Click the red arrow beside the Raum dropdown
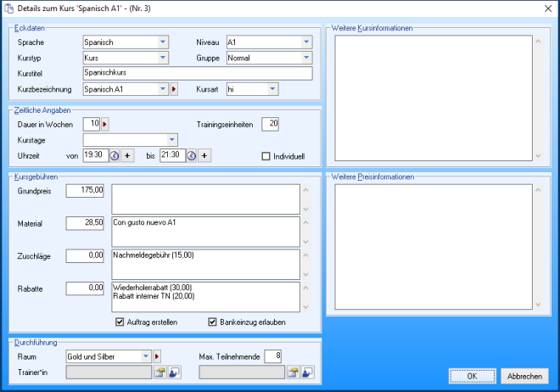The height and width of the screenshot is (392, 560). point(157,356)
